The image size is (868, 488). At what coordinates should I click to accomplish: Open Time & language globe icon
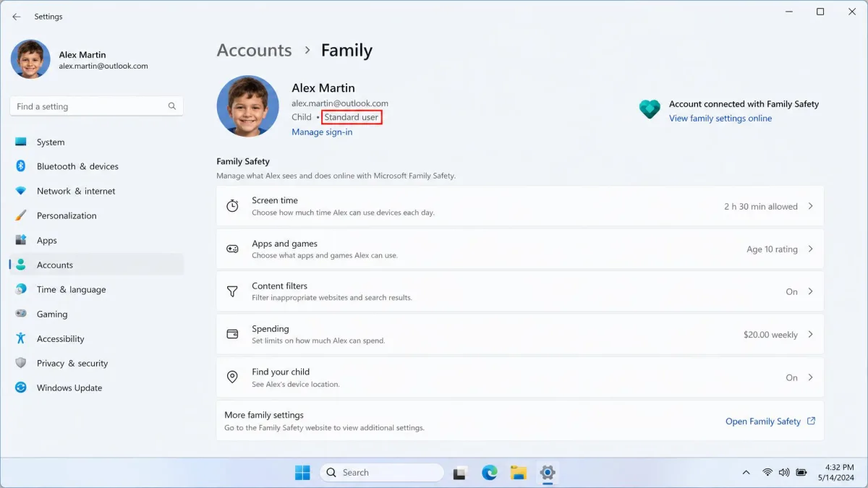click(x=21, y=289)
